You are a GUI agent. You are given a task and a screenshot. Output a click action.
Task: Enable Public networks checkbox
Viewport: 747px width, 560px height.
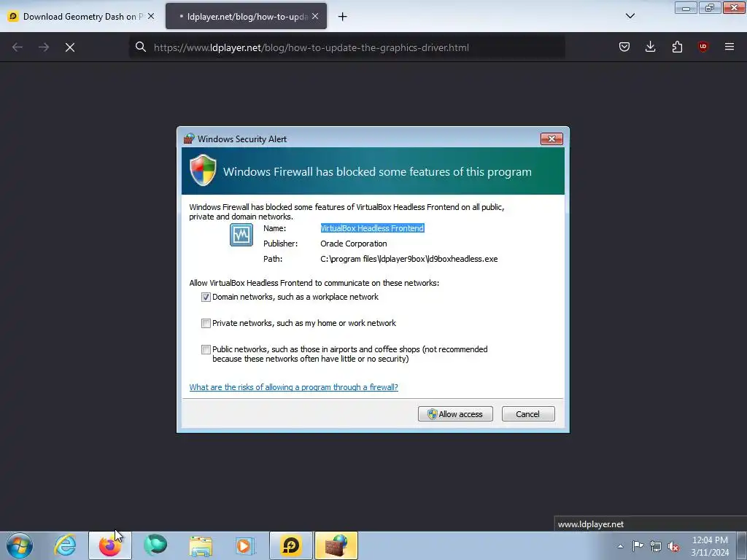coord(206,349)
